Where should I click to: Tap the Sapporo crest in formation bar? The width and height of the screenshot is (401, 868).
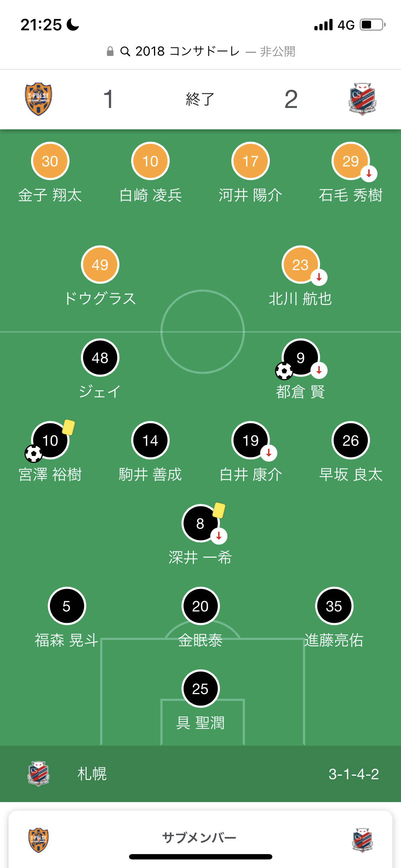38,774
